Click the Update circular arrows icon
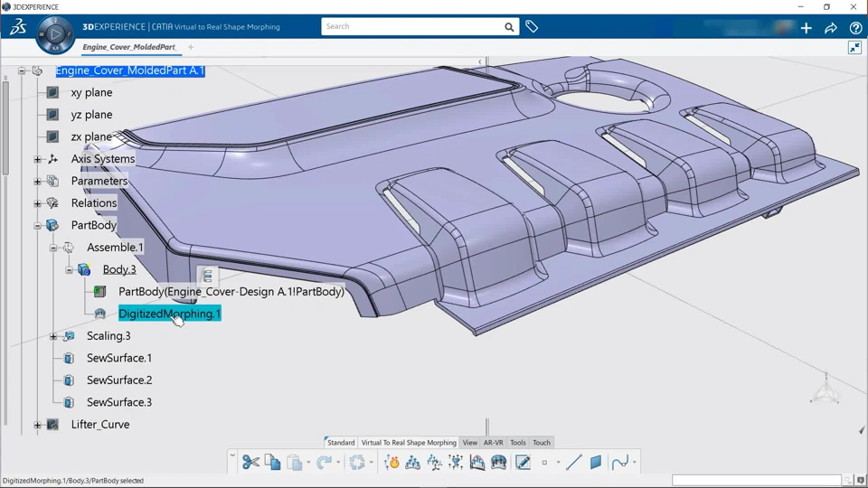868x488 pixels. coord(357,462)
